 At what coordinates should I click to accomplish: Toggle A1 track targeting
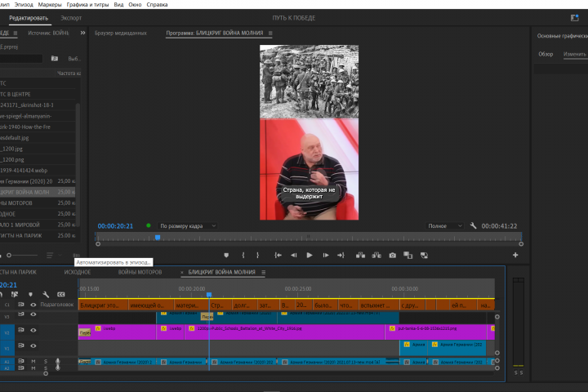[7, 362]
